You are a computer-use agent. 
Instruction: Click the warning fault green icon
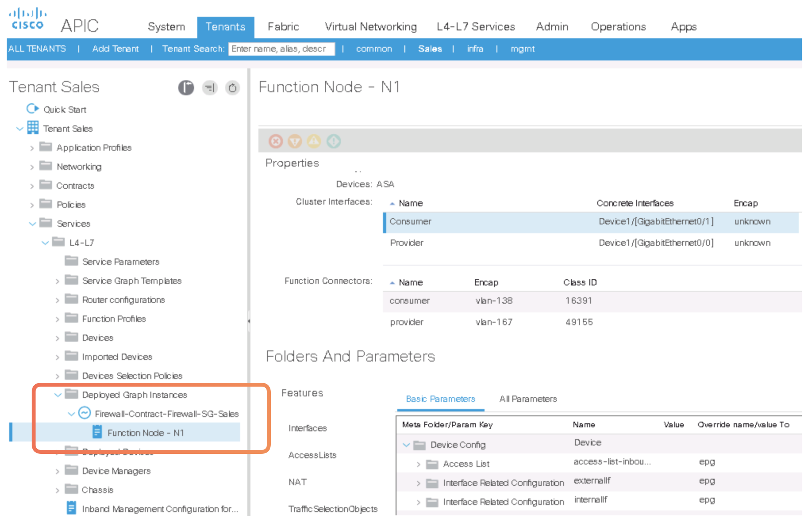pos(333,141)
